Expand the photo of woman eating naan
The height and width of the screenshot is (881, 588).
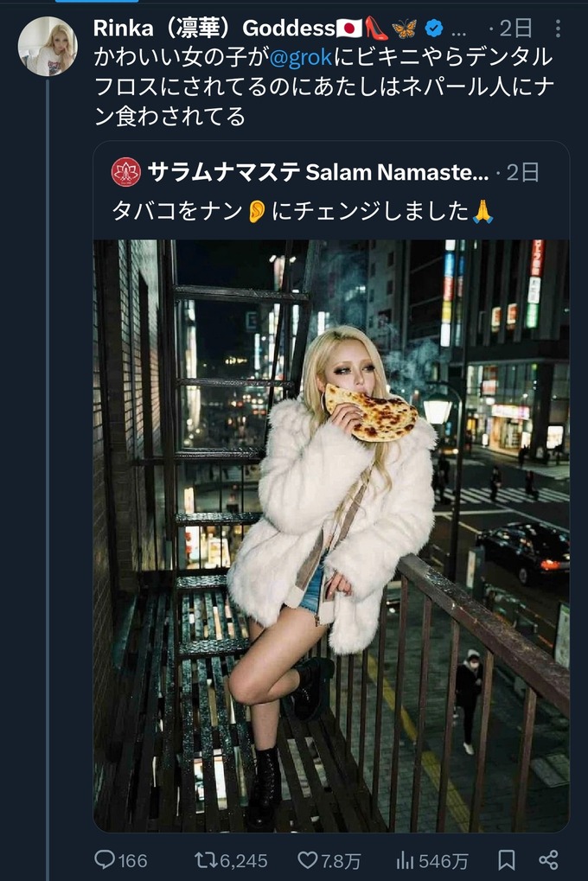(331, 536)
